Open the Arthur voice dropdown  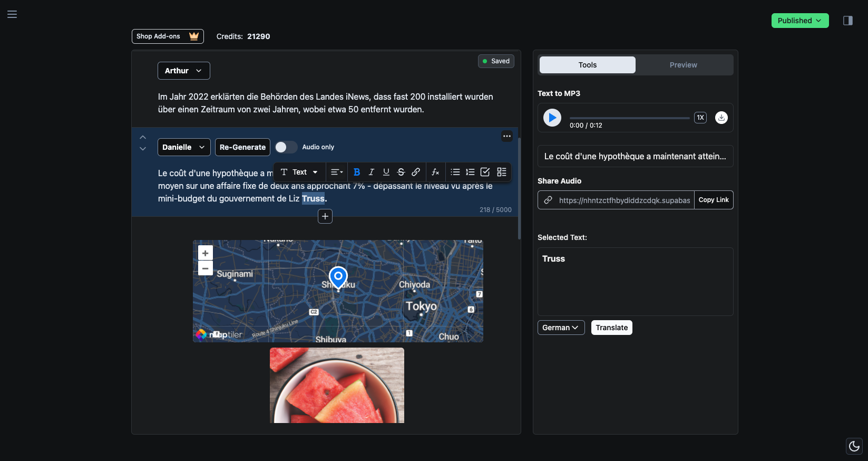pos(184,71)
